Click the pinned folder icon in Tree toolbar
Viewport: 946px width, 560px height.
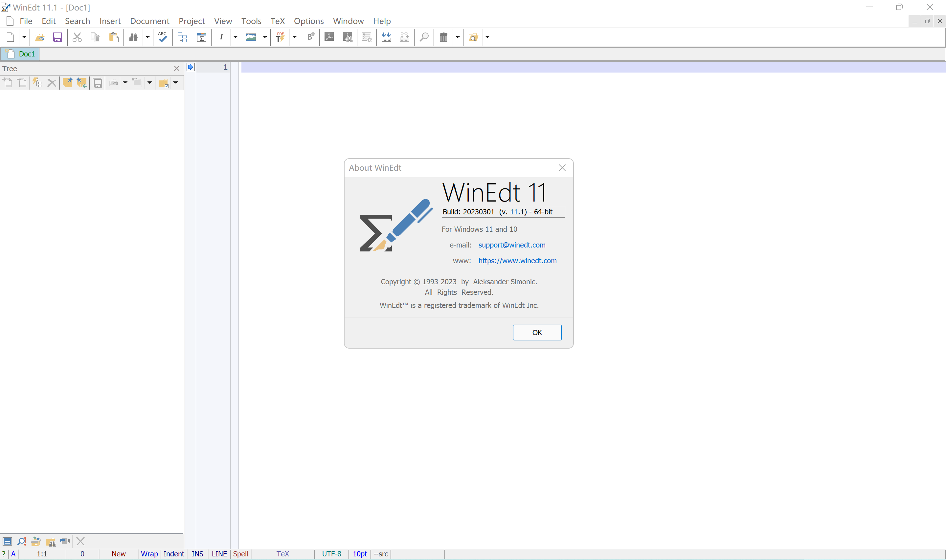[x=67, y=83]
